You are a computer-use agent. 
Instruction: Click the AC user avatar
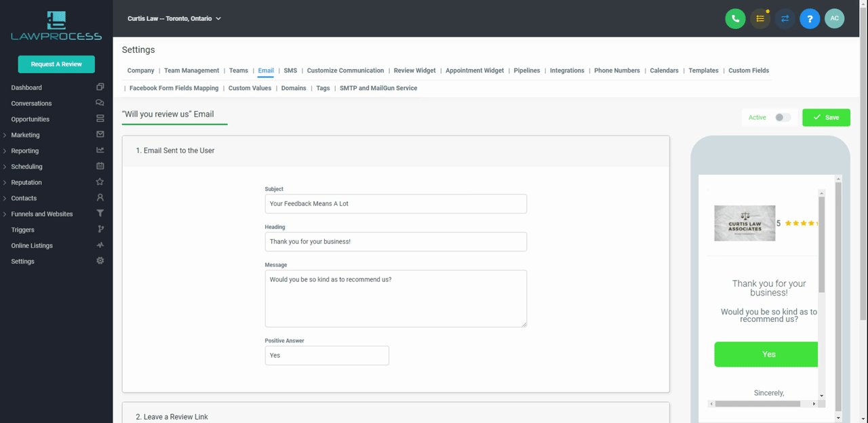(x=834, y=19)
